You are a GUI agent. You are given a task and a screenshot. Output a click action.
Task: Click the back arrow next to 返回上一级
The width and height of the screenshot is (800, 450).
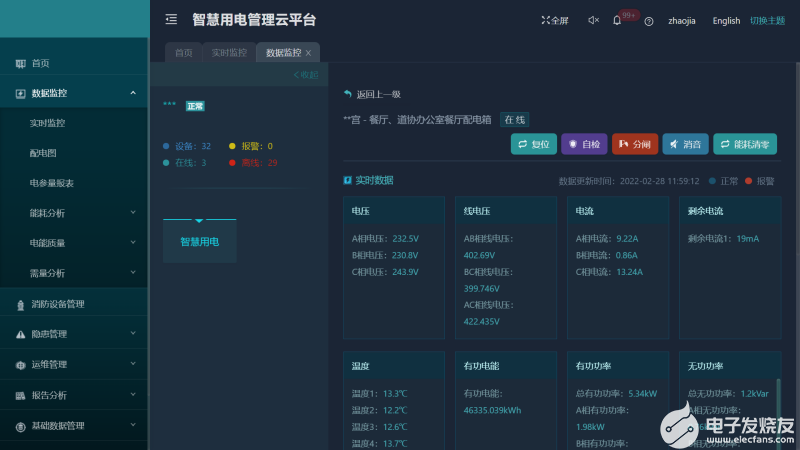[348, 94]
